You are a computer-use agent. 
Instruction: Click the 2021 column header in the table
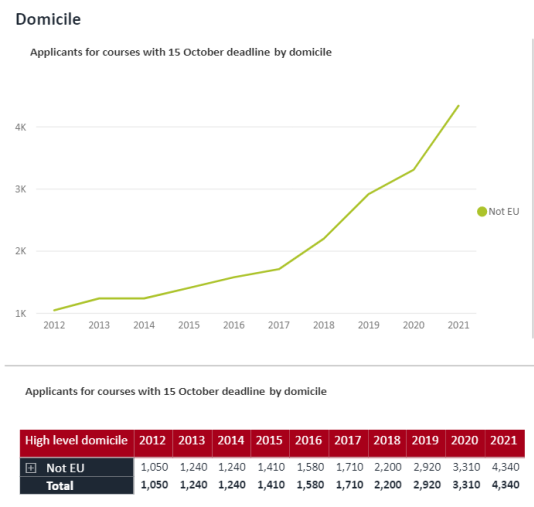pos(504,440)
